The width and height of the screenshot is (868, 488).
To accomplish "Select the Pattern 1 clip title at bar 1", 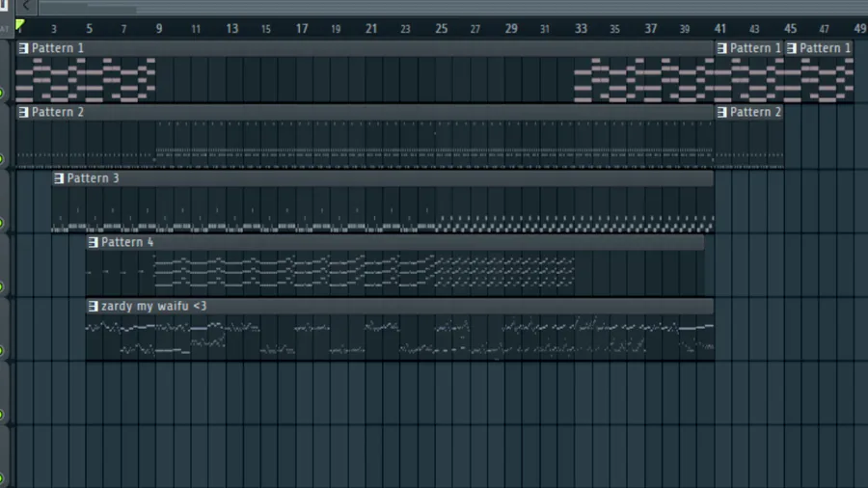I will point(58,48).
